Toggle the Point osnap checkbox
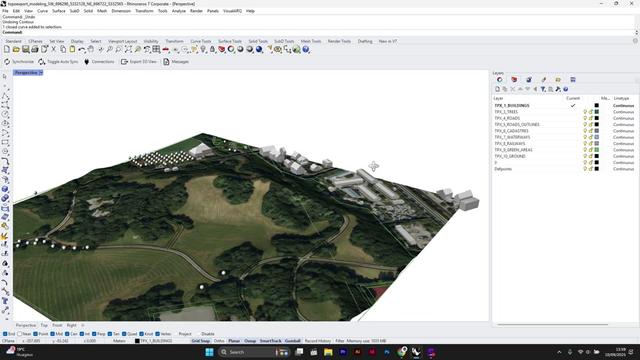Image resolution: width=640 pixels, height=360 pixels. point(36,334)
